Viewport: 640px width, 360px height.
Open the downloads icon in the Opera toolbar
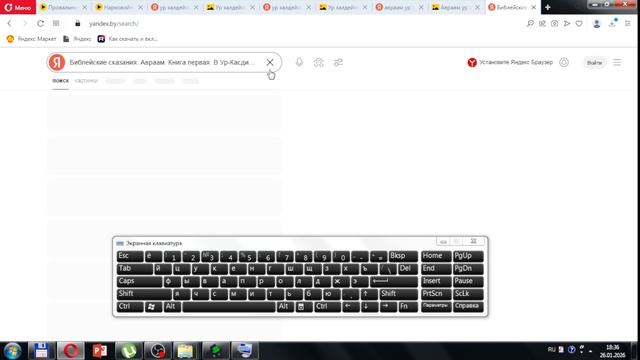click(x=612, y=24)
